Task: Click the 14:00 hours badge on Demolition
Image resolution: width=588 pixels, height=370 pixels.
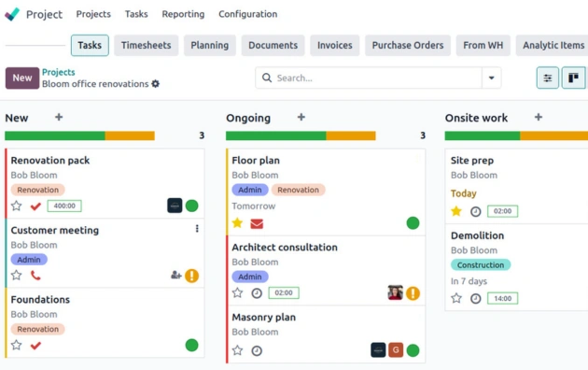Action: coord(502,298)
